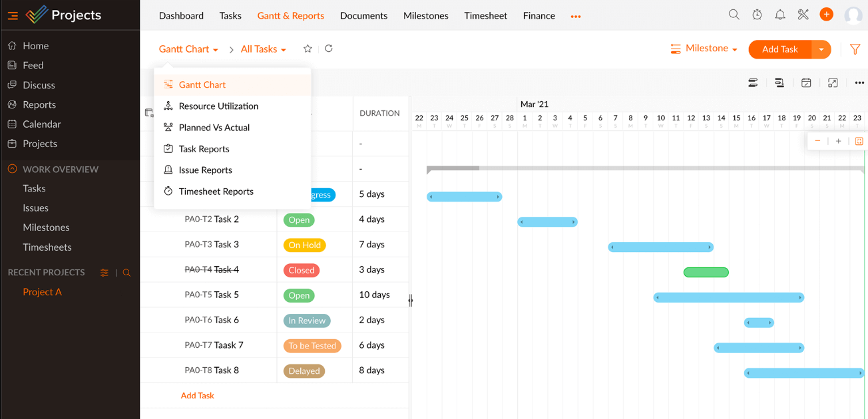Open the Add Task split arrow

821,49
